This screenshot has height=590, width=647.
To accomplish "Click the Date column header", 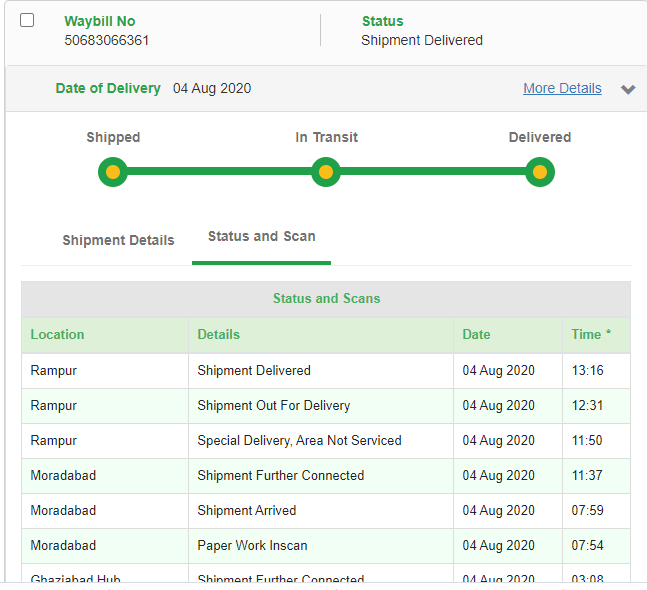I will coord(476,335).
